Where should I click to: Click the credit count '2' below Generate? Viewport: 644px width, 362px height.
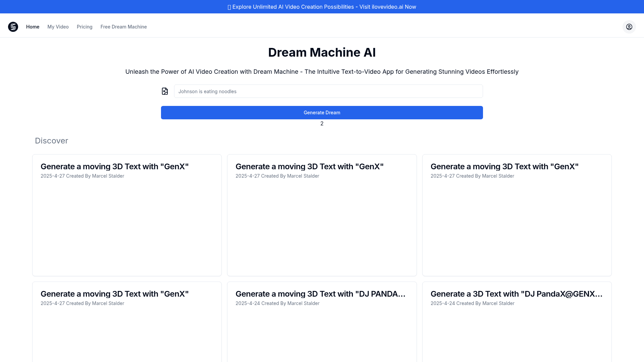322,124
